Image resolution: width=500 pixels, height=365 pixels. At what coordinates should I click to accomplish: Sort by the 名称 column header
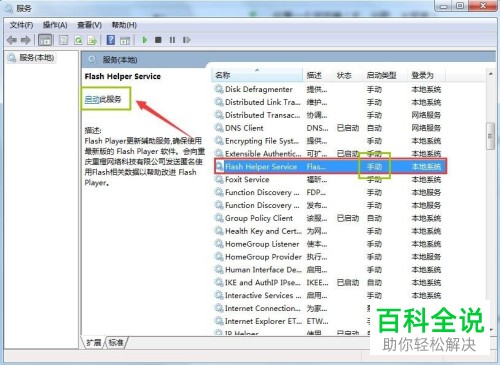[x=257, y=75]
